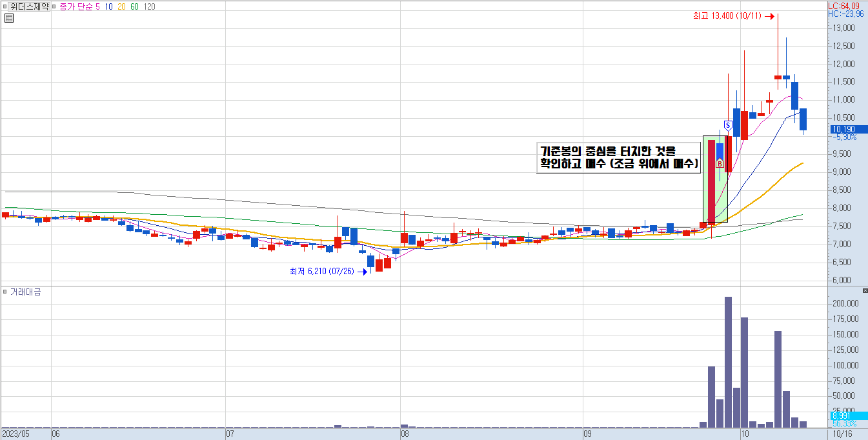
Task: Click the 08 month marker on date axis
Action: (405, 434)
